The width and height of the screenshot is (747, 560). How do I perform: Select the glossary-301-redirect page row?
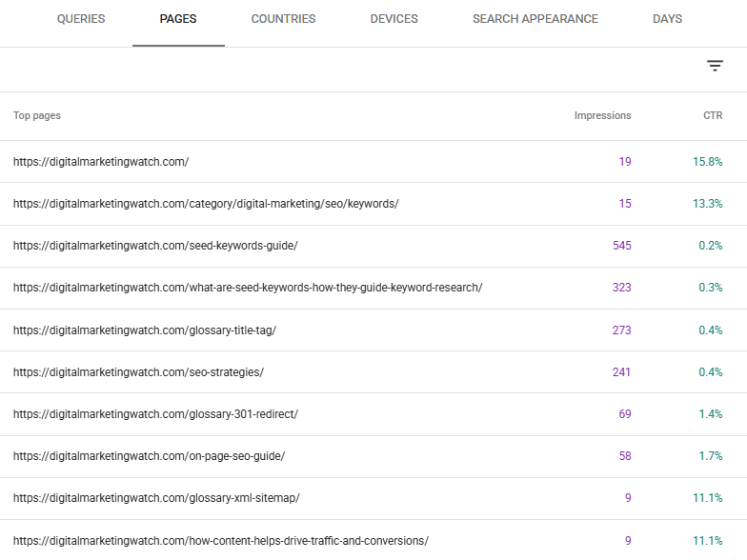[x=373, y=414]
